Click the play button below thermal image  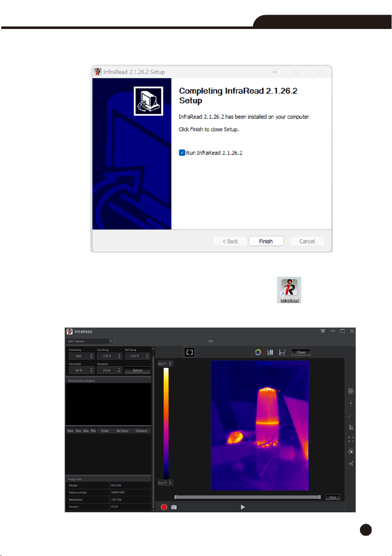click(242, 507)
